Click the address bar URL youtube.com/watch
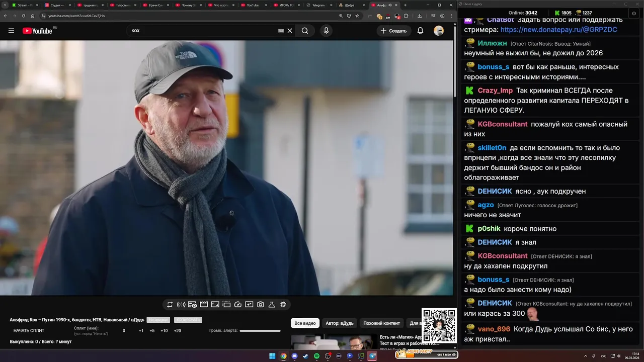The image size is (644, 362). tap(76, 16)
